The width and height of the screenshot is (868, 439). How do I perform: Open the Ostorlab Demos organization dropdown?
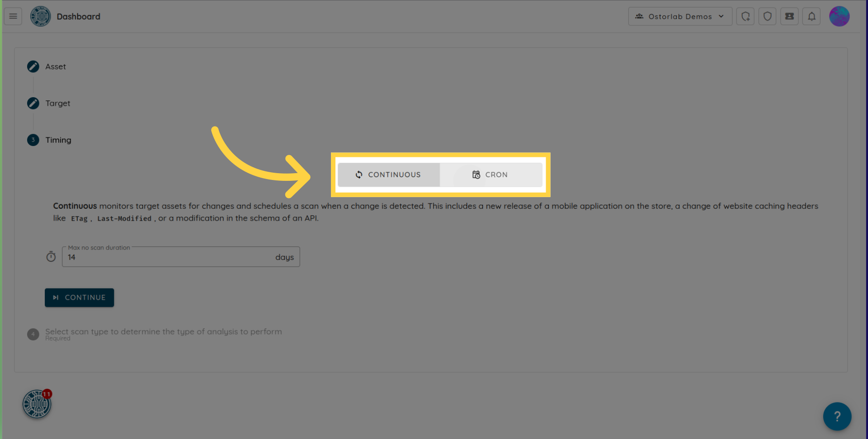point(679,16)
